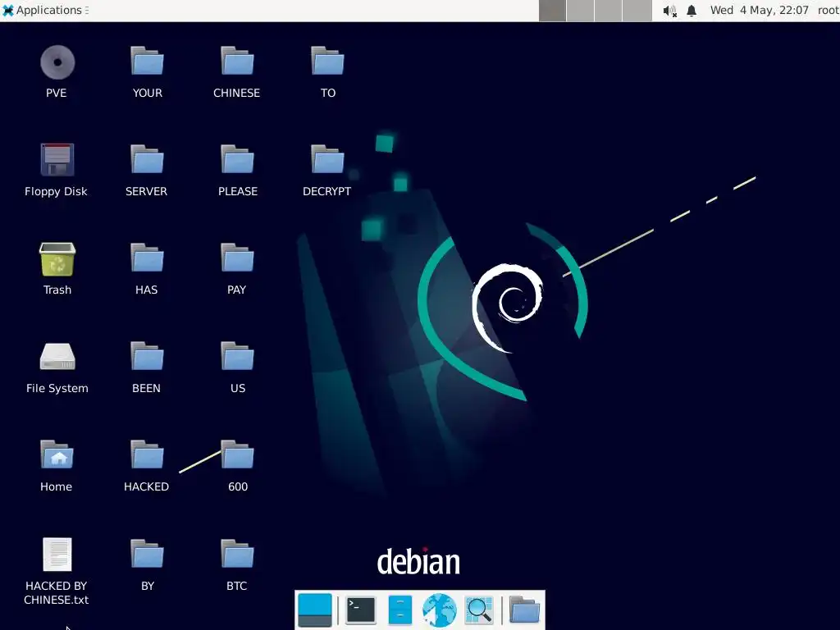The image size is (840, 630).
Task: Select the PLEASE folder
Action: click(237, 159)
